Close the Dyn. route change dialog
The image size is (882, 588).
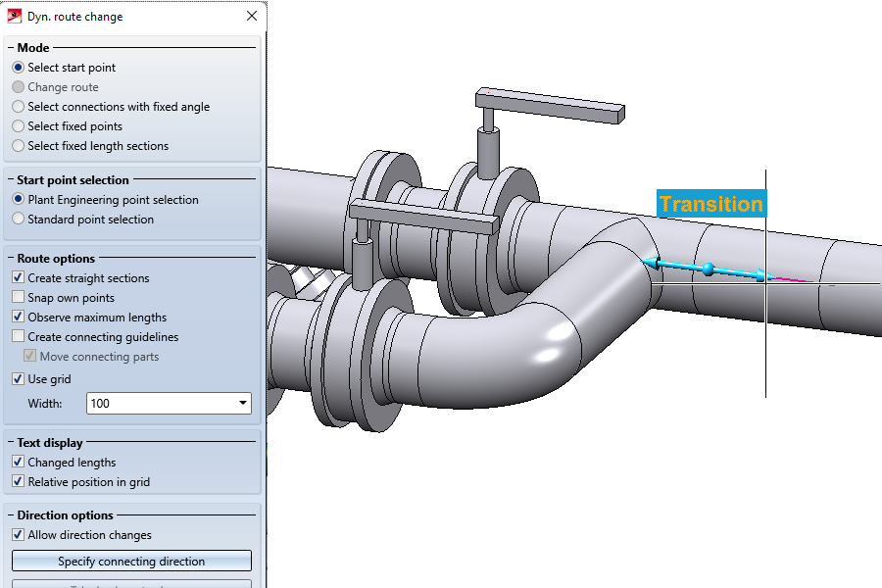tap(252, 16)
